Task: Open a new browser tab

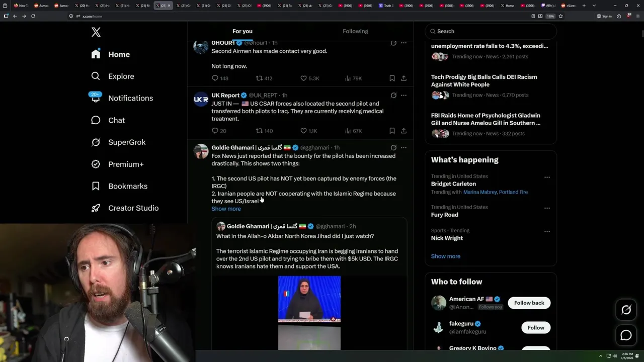Action: [x=584, y=6]
